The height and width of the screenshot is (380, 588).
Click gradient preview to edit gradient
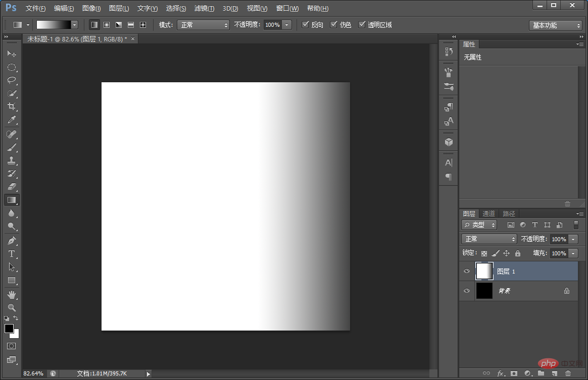coord(54,25)
